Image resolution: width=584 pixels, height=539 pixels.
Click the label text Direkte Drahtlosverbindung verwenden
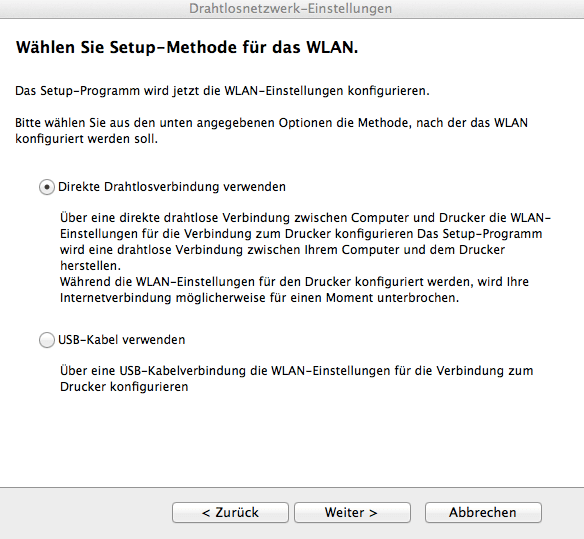click(172, 187)
